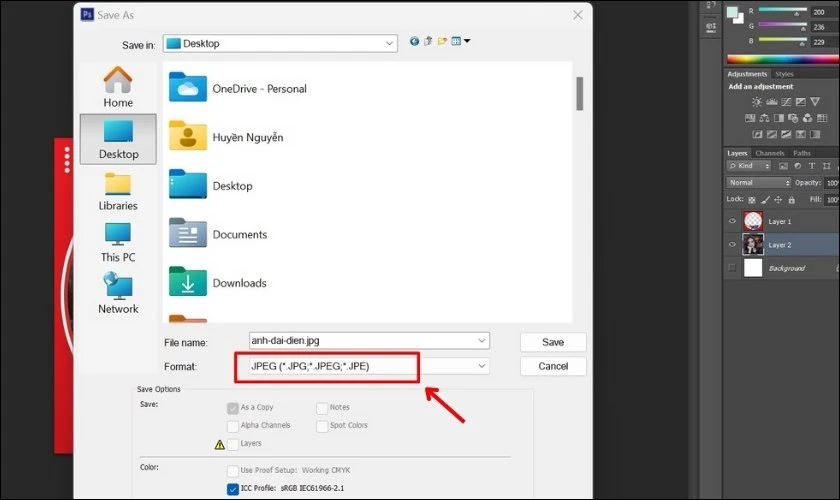Image resolution: width=840 pixels, height=500 pixels.
Task: Click the foreground color swatch
Action: coord(733,12)
